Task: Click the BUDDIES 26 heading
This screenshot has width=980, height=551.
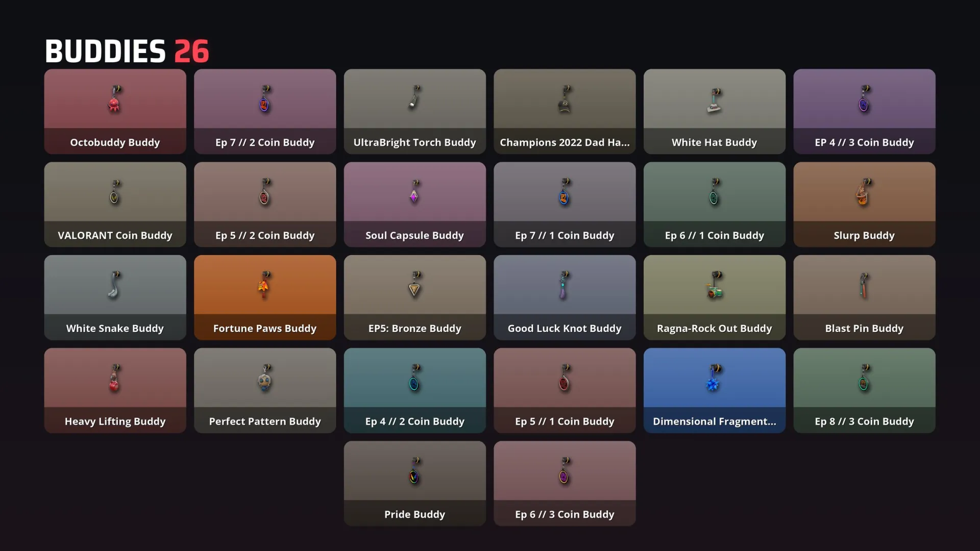Action: tap(127, 51)
